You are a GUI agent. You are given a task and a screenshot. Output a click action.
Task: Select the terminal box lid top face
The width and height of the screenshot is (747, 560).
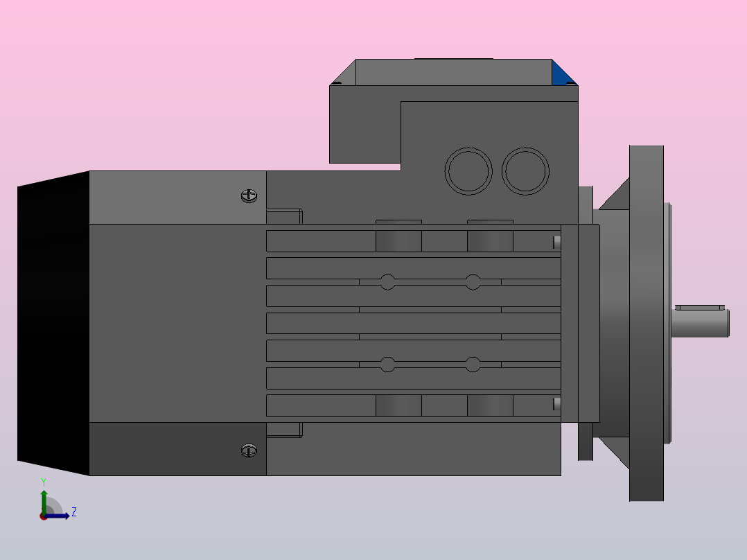click(x=453, y=73)
